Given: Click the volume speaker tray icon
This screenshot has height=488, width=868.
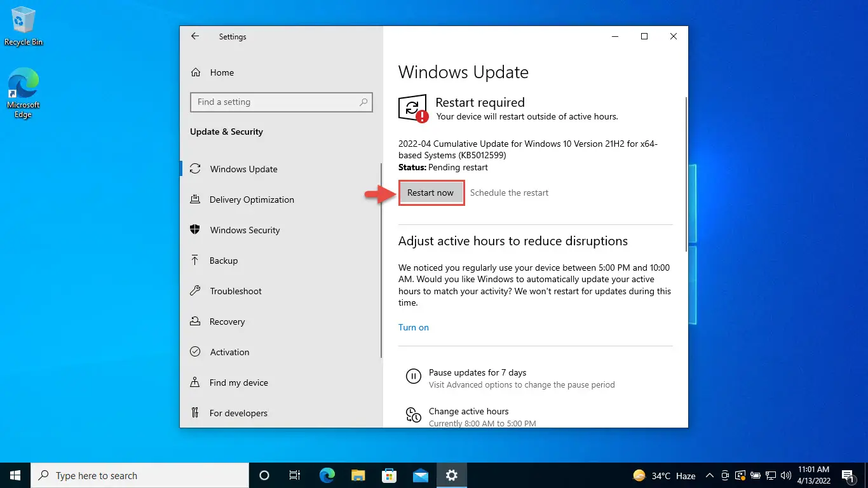Looking at the screenshot, I should (785, 475).
